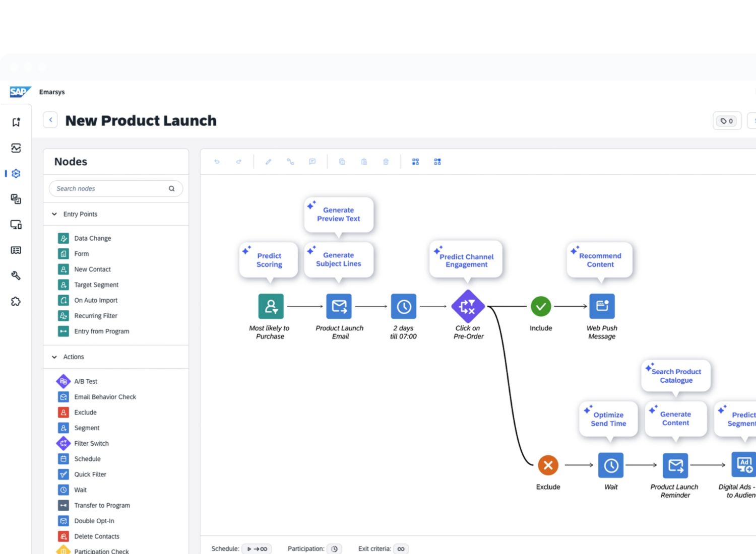Click the Exit criteria infinity control
This screenshot has height=554, width=756.
[x=401, y=549]
